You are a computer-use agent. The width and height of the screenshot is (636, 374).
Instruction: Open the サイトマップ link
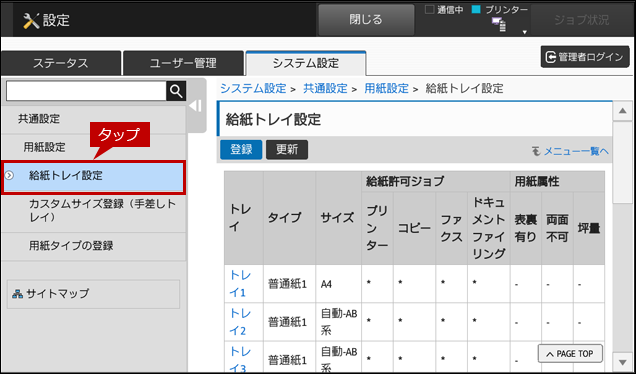[93, 294]
